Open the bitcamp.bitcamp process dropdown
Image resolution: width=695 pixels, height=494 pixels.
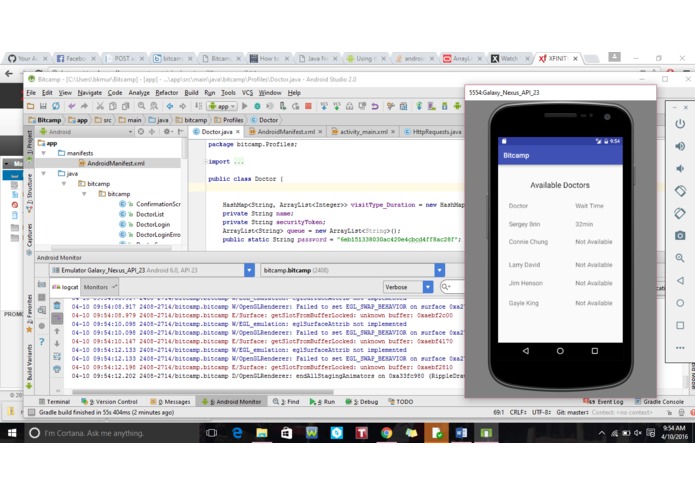[x=440, y=270]
